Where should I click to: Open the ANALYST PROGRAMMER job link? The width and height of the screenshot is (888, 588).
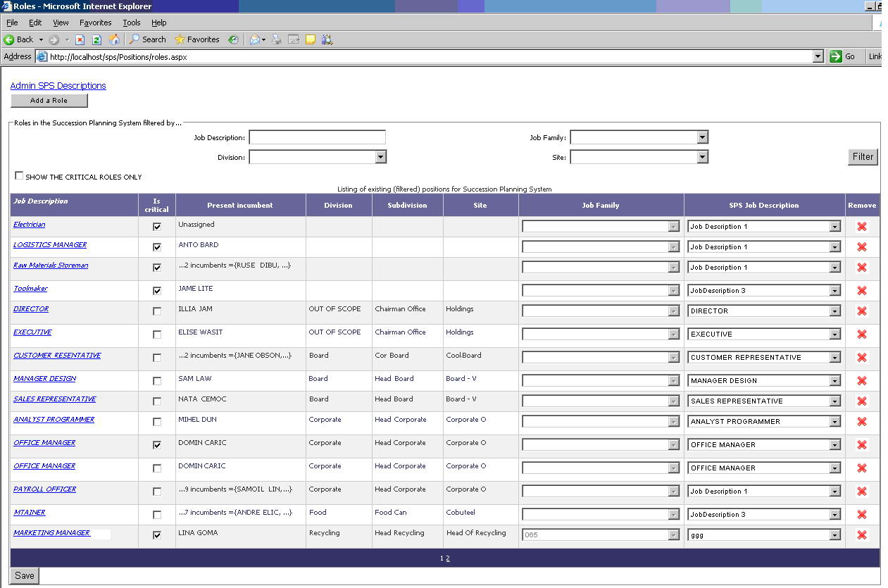[x=54, y=419]
